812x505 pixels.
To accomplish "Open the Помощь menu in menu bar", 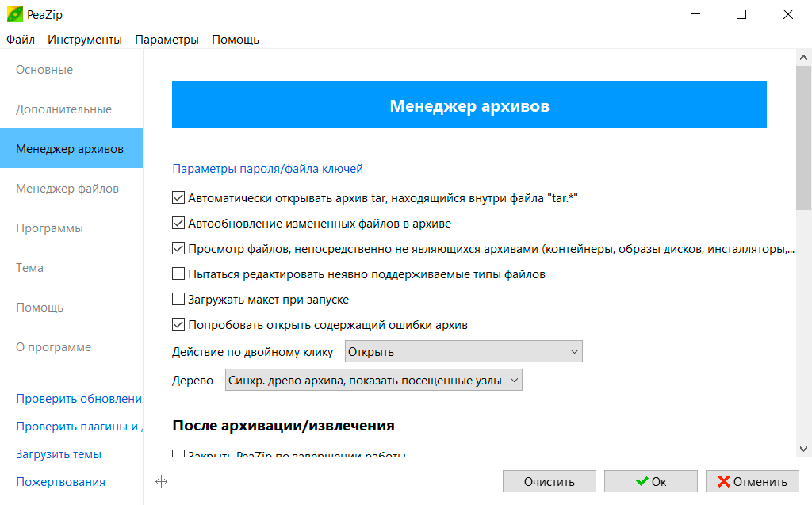I will tap(236, 40).
